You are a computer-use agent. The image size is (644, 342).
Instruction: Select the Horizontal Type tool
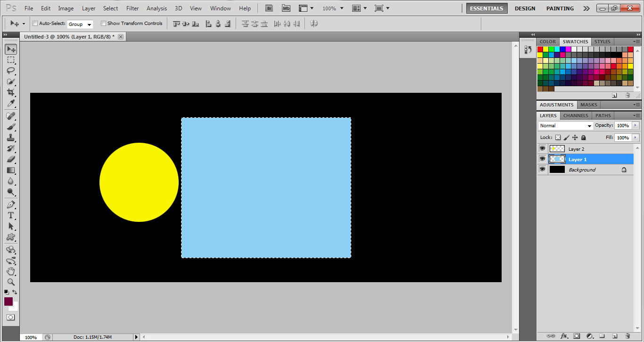pos(11,215)
